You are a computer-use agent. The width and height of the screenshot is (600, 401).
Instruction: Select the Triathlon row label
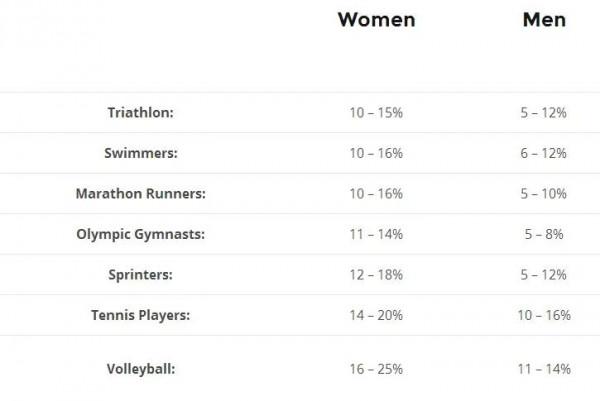(140, 113)
